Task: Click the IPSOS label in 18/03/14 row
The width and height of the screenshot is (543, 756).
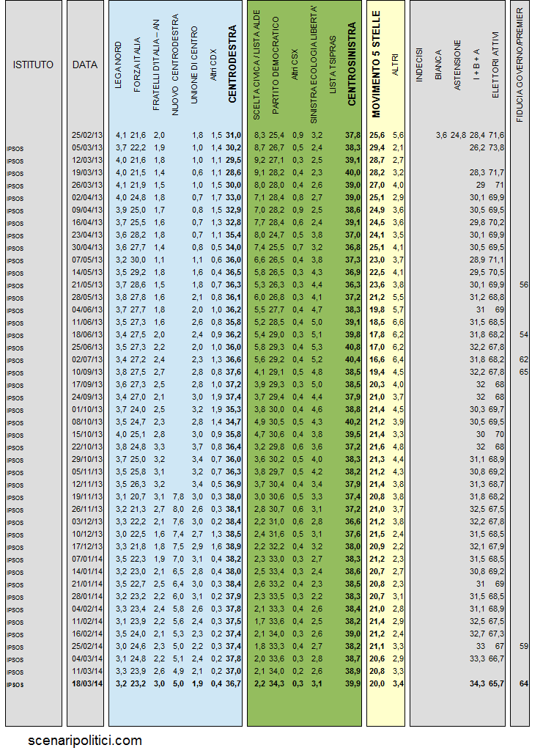Action: 15,685
